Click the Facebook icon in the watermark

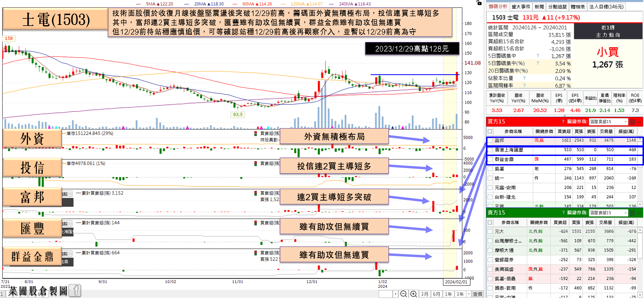[75, 291]
